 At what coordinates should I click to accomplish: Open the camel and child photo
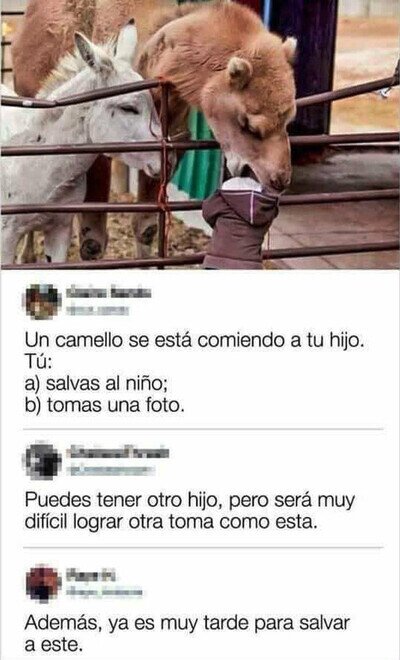click(200, 135)
